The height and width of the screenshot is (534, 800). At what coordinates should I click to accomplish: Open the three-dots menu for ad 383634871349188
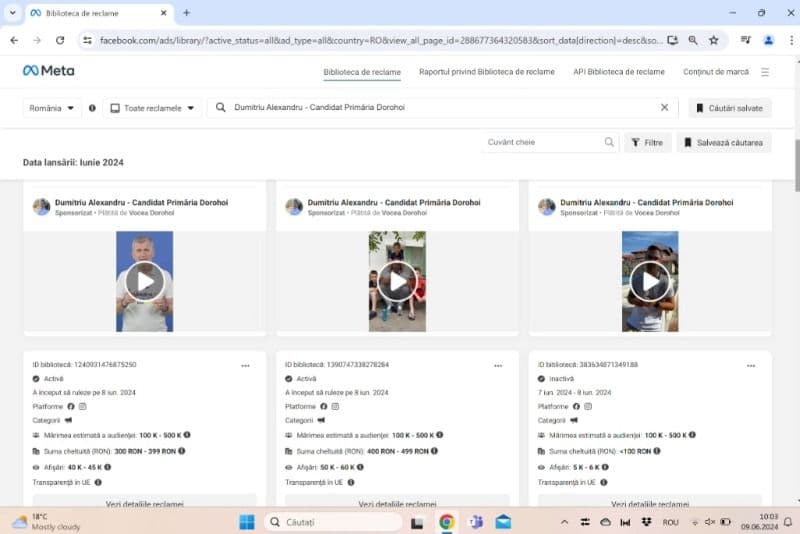751,366
